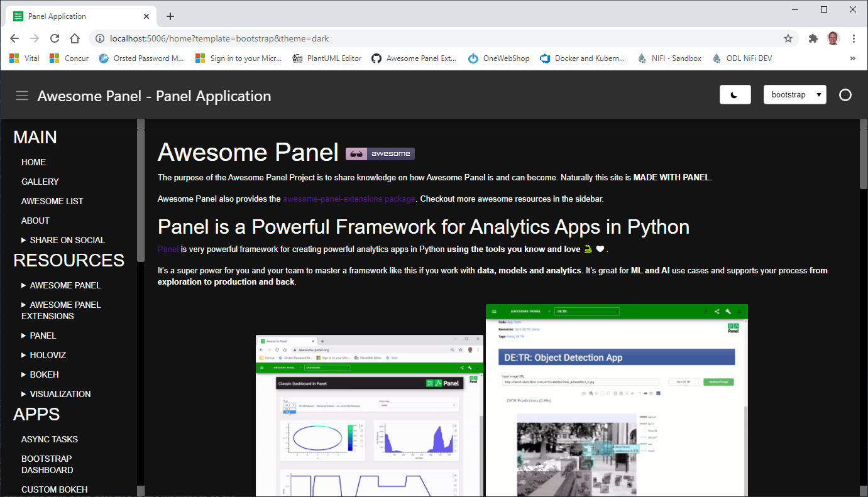Expand the SHARE ON SOCIAL section
868x497 pixels.
(x=69, y=239)
